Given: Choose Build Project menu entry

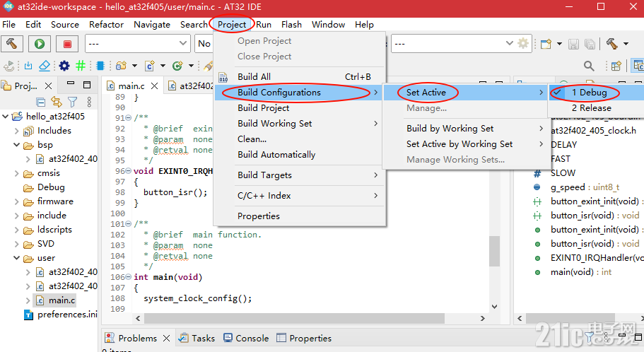Looking at the screenshot, I should [300, 108].
